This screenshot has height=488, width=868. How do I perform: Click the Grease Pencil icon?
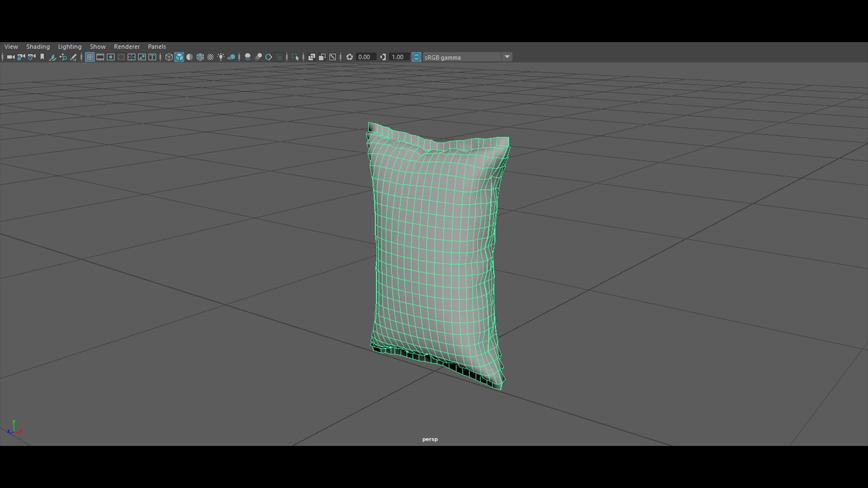(73, 57)
